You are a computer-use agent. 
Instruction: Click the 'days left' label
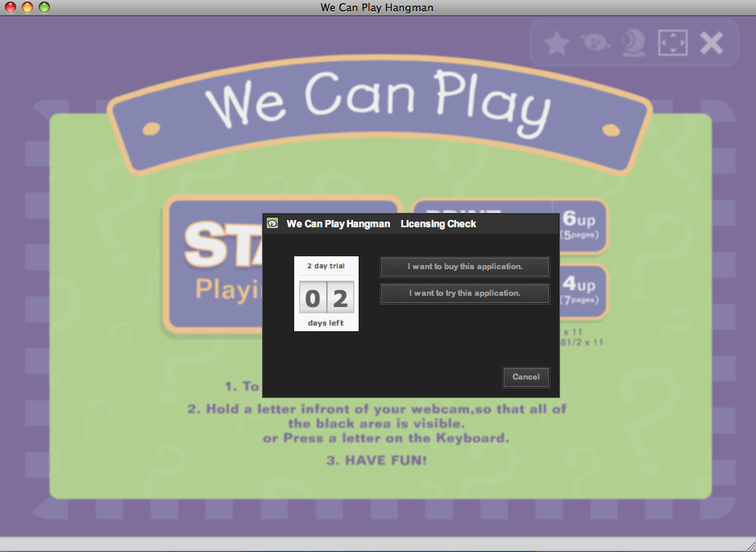(x=326, y=323)
